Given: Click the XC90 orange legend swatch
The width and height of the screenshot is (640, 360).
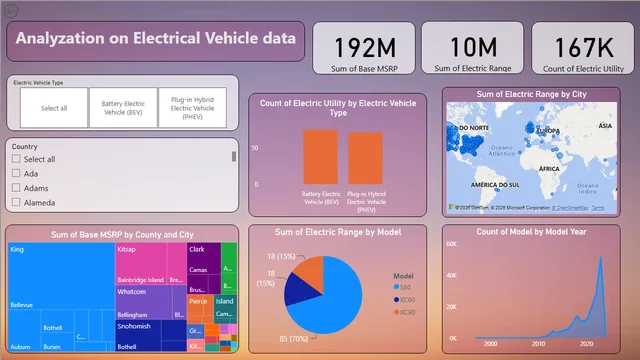Looking at the screenshot, I should click(396, 312).
